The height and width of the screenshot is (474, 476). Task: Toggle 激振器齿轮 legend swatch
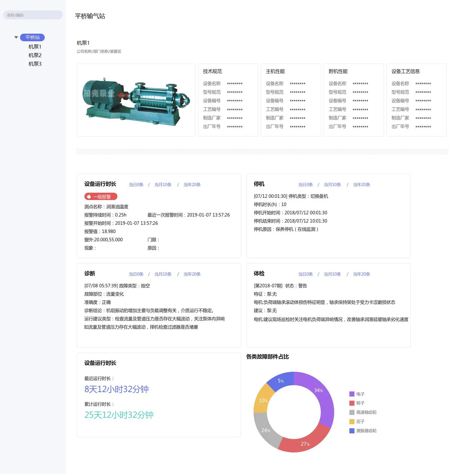coord(352,431)
